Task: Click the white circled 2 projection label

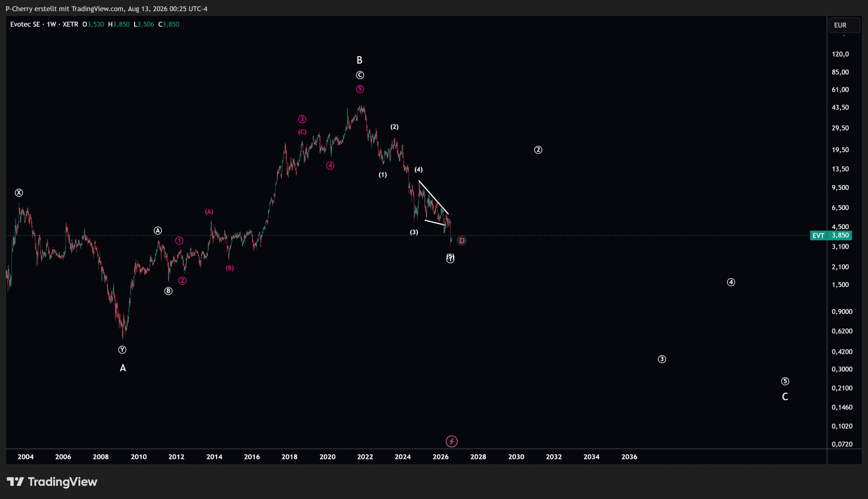Action: pos(538,150)
